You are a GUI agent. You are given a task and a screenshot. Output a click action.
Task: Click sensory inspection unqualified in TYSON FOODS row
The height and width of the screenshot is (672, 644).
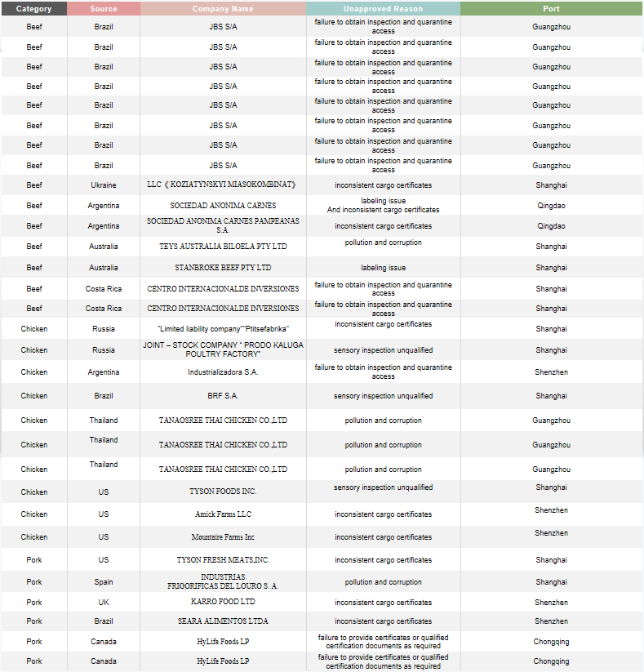point(383,492)
